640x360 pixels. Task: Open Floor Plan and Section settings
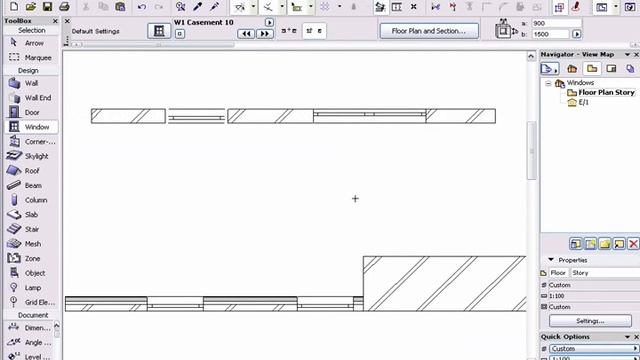pyautogui.click(x=429, y=31)
